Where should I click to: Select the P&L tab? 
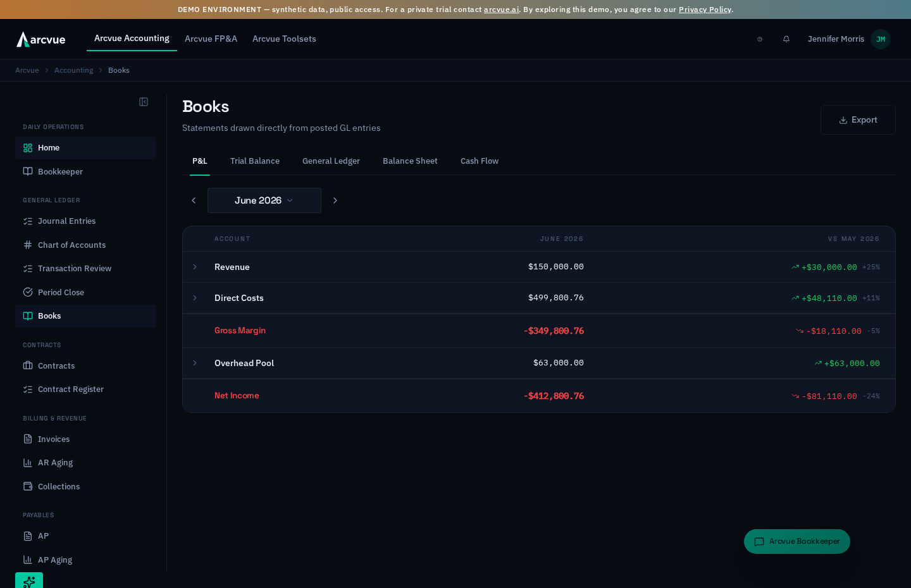coord(200,161)
